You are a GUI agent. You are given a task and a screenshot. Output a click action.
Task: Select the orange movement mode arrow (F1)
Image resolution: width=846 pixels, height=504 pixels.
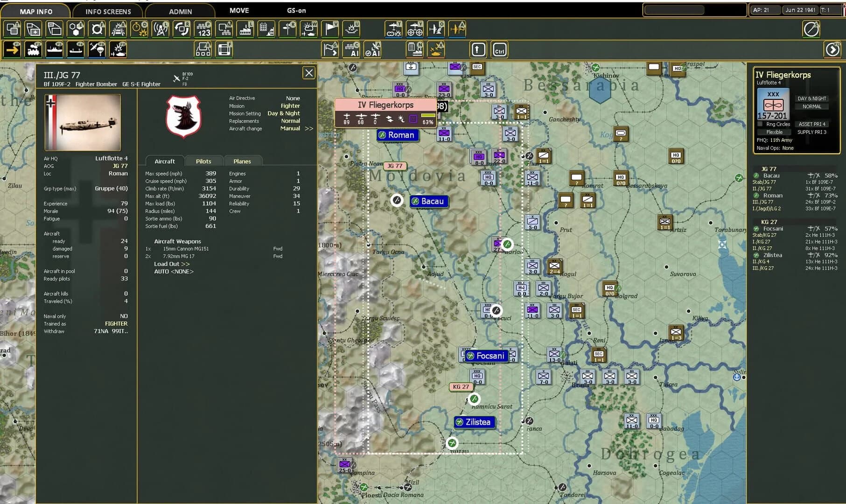12,49
